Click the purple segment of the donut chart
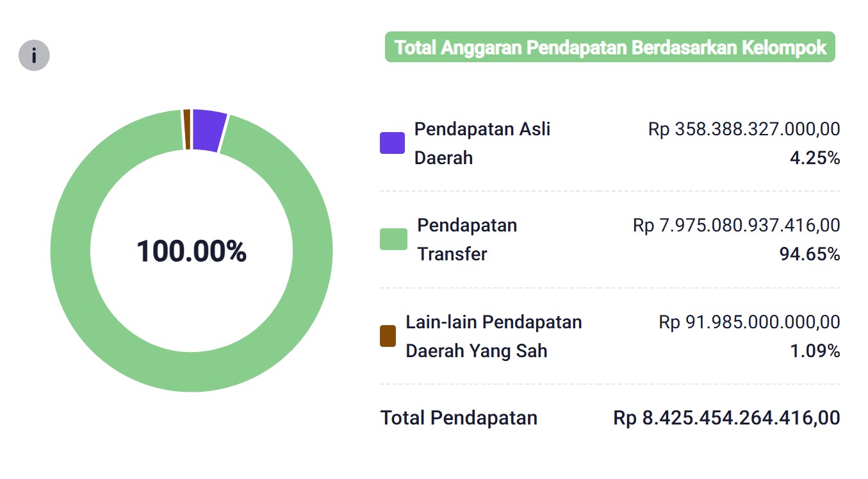The image size is (868, 479). (x=209, y=130)
